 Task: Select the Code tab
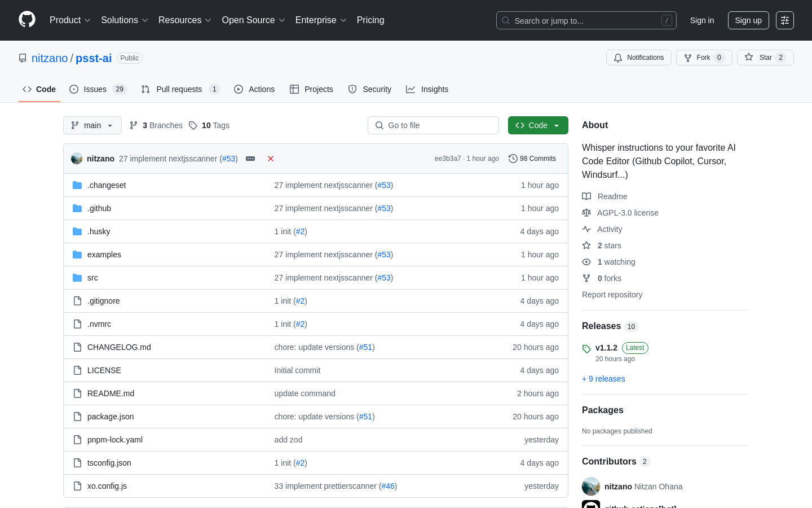coord(39,89)
